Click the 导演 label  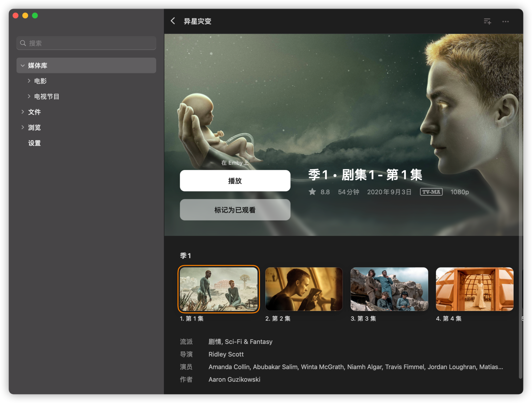(x=186, y=354)
